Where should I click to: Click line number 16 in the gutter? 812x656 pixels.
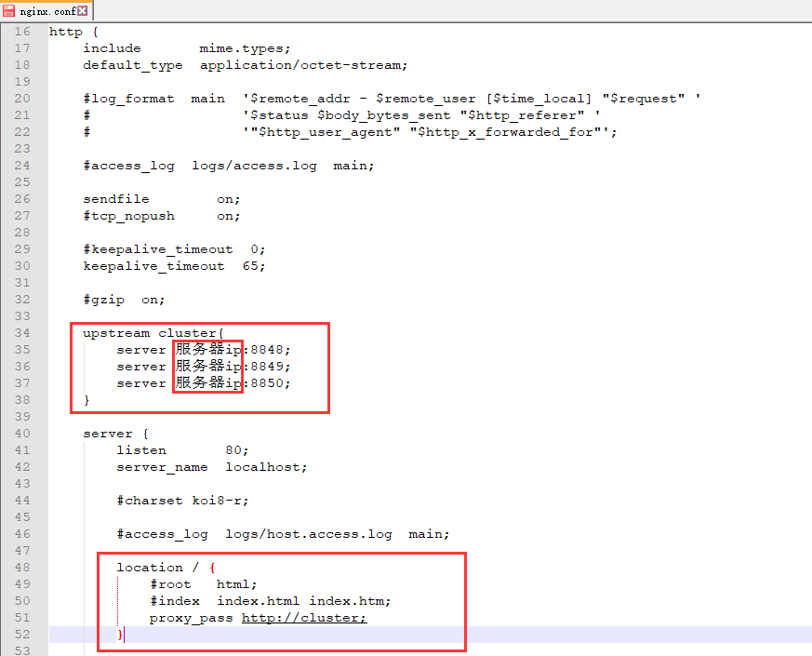tap(22, 32)
